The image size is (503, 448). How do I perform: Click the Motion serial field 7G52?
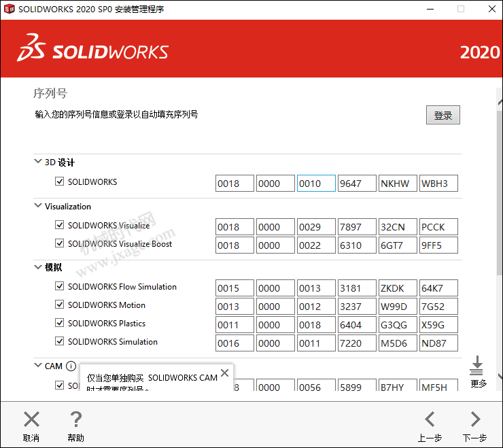pyautogui.click(x=438, y=306)
